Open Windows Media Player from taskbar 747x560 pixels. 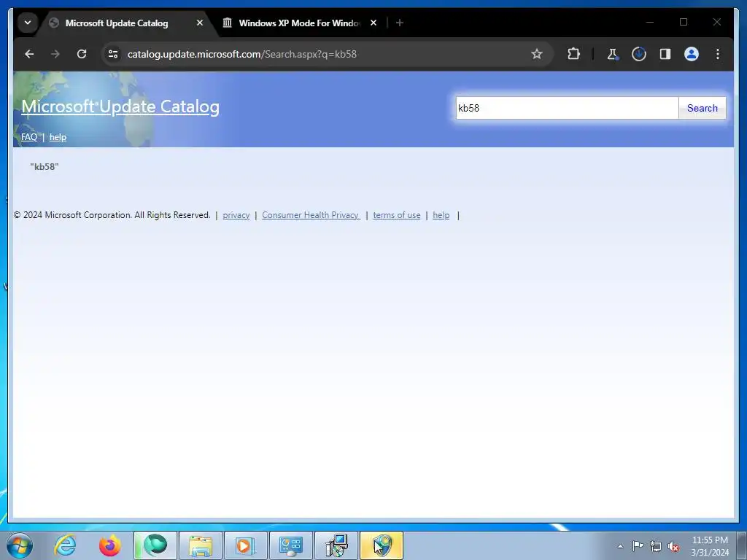pyautogui.click(x=245, y=545)
